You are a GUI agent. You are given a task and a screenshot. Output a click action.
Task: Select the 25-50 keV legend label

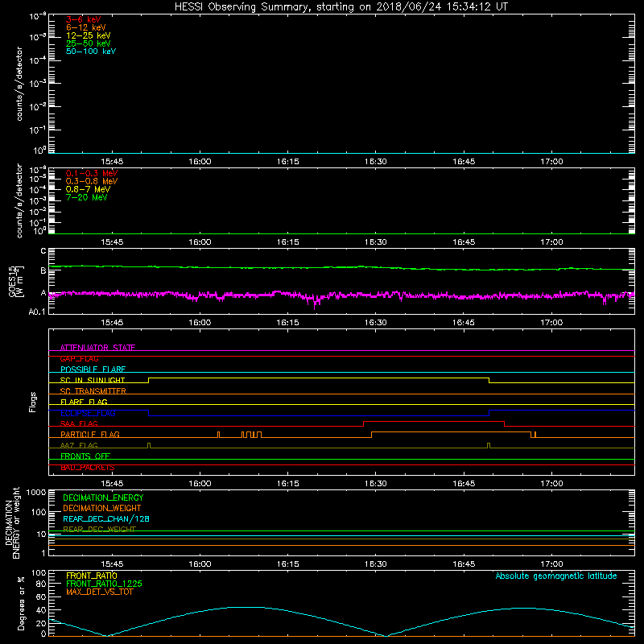(x=88, y=43)
